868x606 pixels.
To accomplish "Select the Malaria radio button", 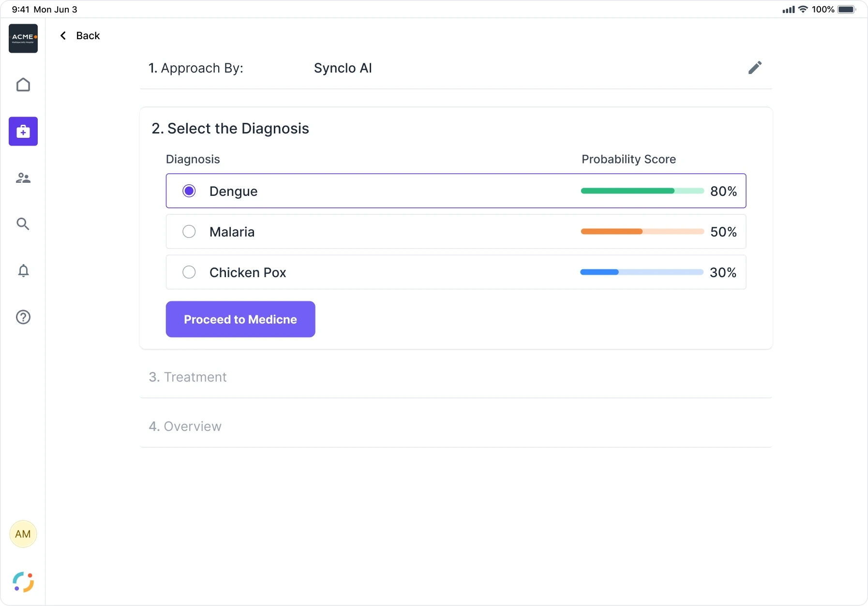I will point(189,232).
